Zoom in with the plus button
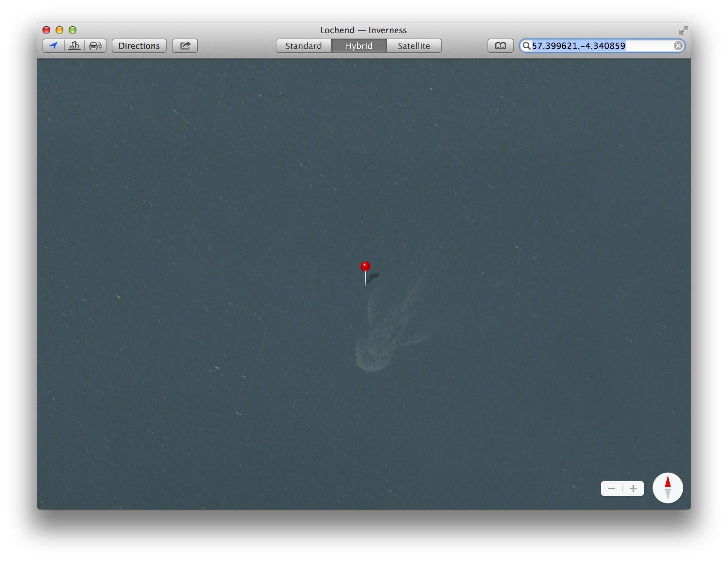 [x=633, y=489]
